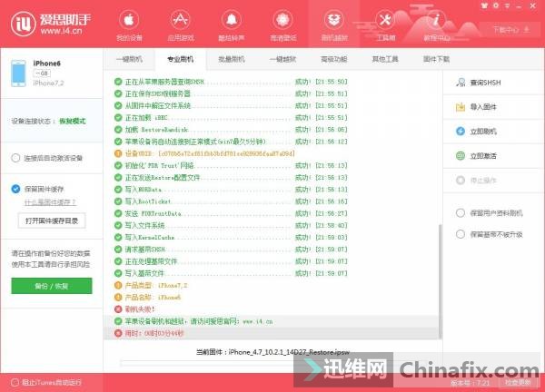The image size is (545, 392).
Task: Open 什么是固件缓存? help link
Action: [x=50, y=202]
